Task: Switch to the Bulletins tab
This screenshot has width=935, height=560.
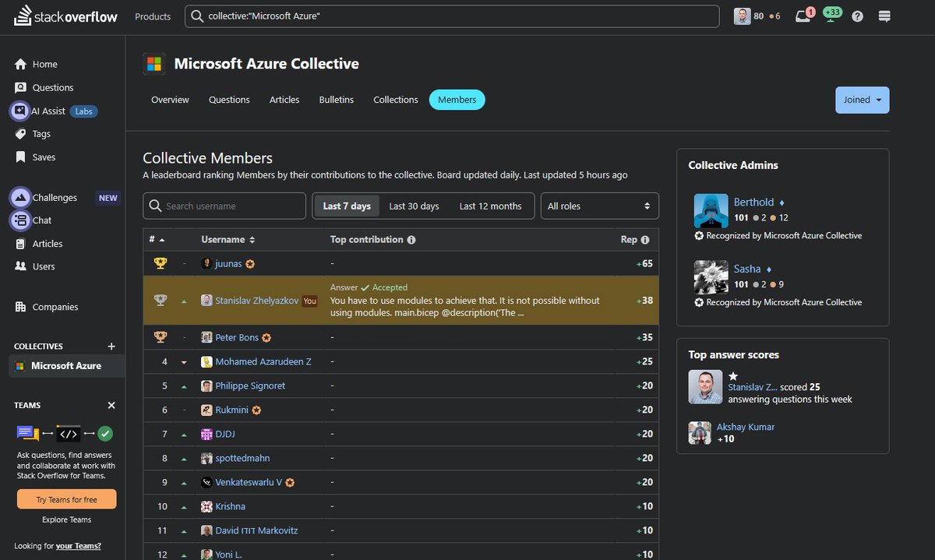Action: (x=337, y=100)
